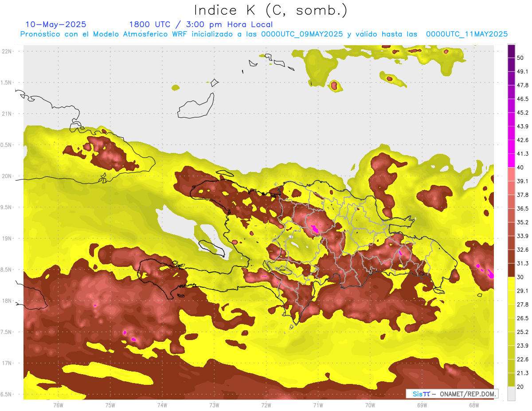Click colorbar value '39.1'

point(523,181)
